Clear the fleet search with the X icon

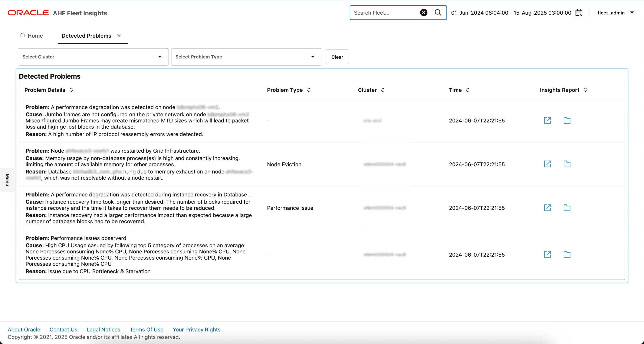pos(424,13)
